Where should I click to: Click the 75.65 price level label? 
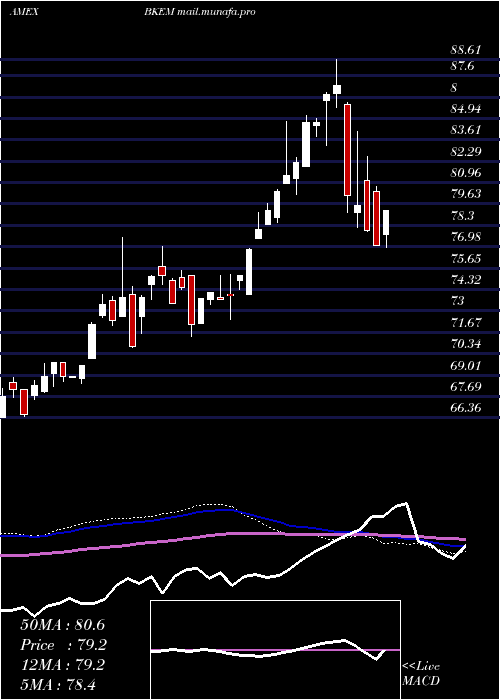(466, 258)
